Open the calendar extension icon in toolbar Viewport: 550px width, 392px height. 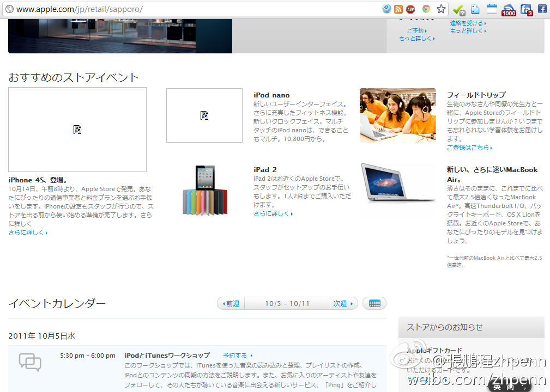[492, 9]
